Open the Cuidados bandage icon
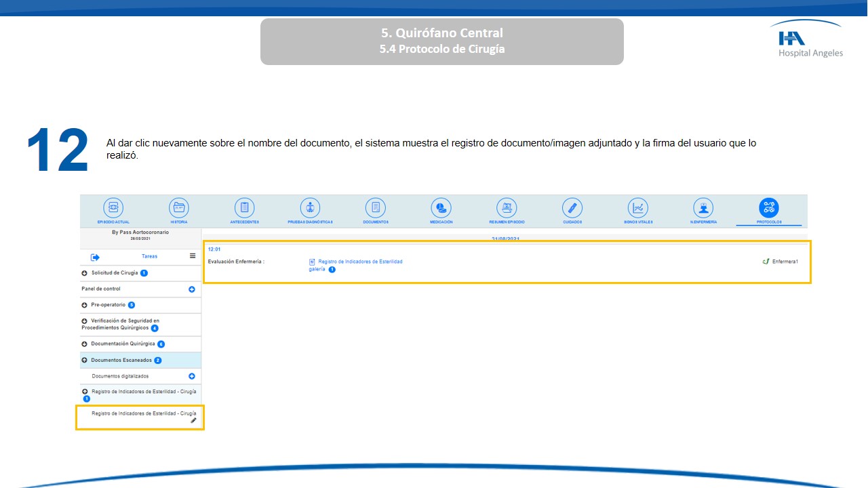Image resolution: width=868 pixels, height=488 pixels. [572, 208]
